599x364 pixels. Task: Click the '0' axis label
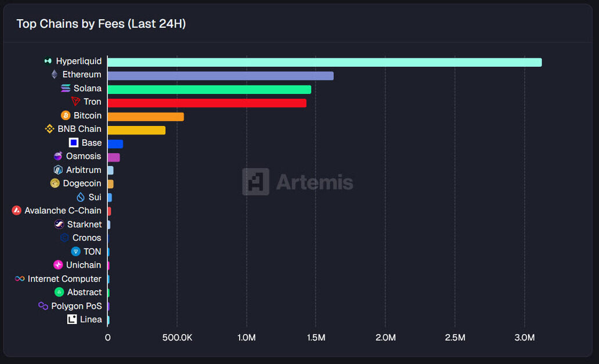pyautogui.click(x=108, y=338)
